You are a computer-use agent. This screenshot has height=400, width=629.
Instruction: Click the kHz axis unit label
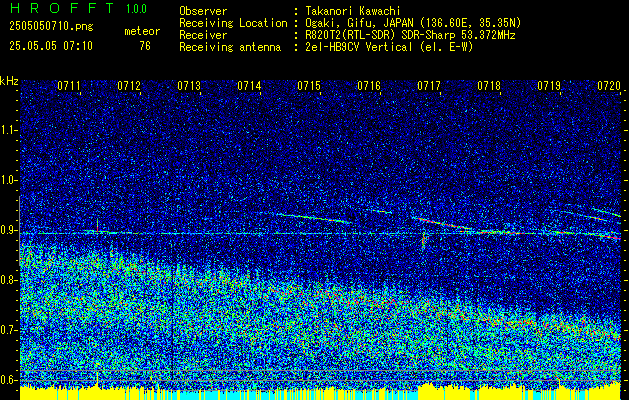tap(9, 81)
